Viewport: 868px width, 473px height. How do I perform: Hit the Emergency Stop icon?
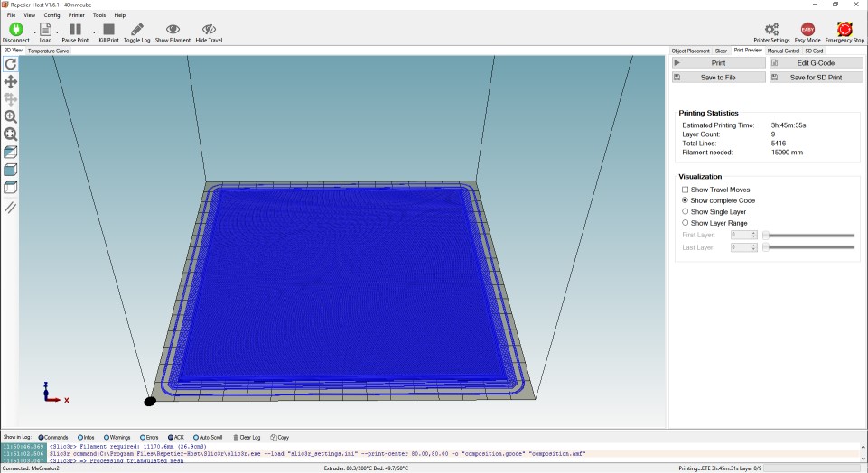click(844, 30)
